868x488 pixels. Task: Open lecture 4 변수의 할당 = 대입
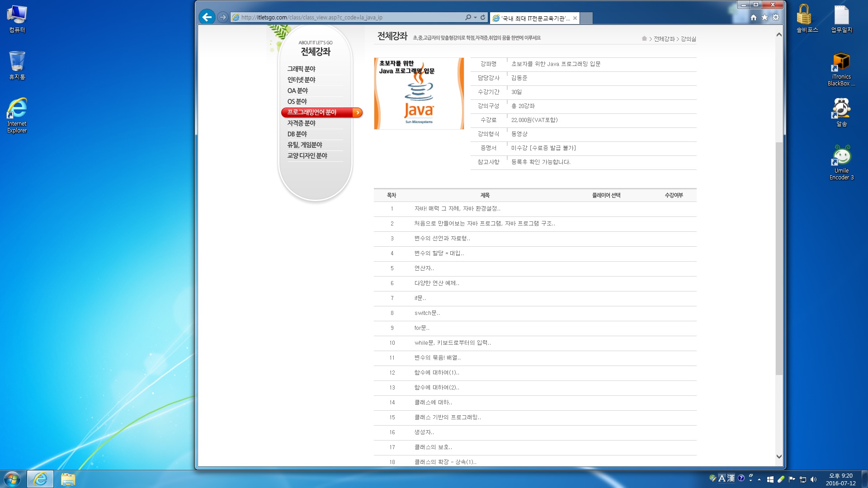coord(439,253)
